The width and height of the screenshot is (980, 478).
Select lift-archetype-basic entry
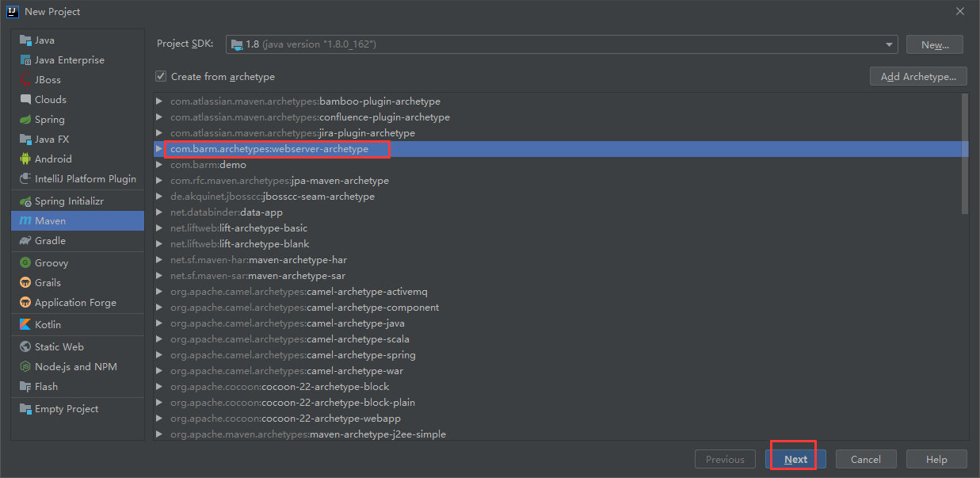pos(561,228)
